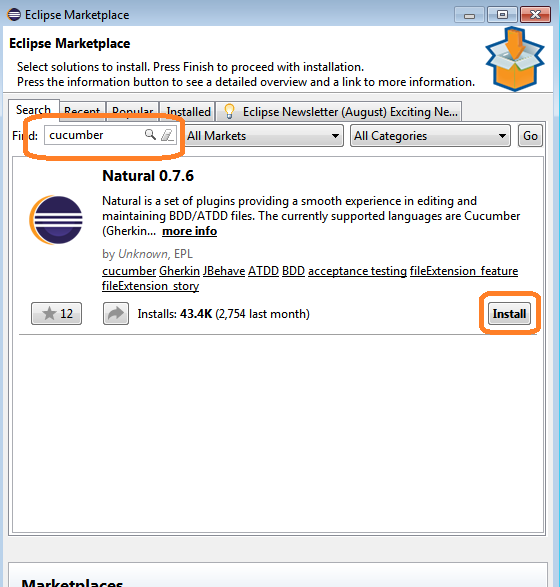
Task: Click the BDD tag link
Action: click(x=293, y=271)
